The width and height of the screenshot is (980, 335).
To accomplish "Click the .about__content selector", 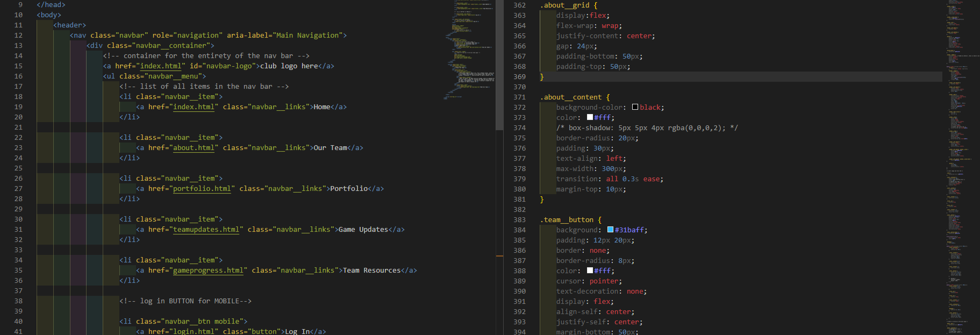I will click(x=570, y=97).
